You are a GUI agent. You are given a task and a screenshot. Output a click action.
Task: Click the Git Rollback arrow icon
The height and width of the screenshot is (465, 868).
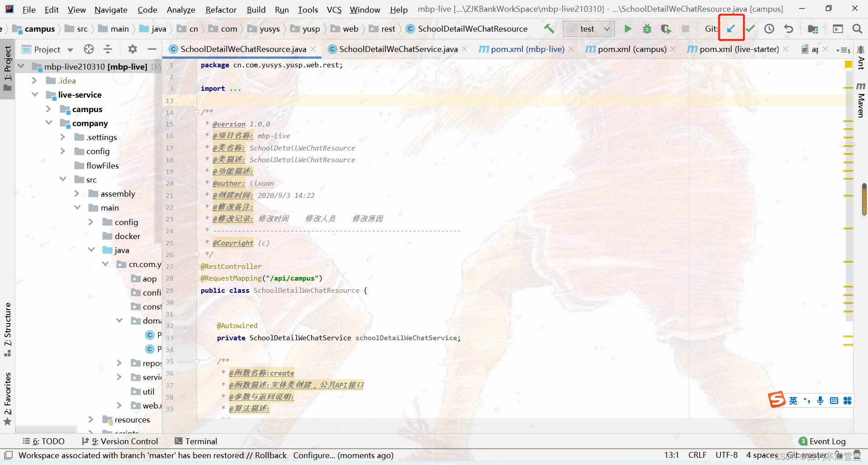(x=788, y=29)
